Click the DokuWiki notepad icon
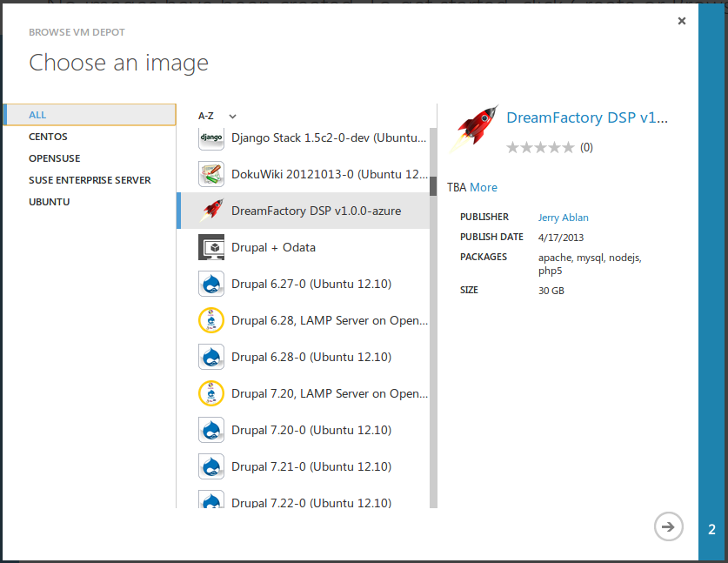 pyautogui.click(x=211, y=174)
